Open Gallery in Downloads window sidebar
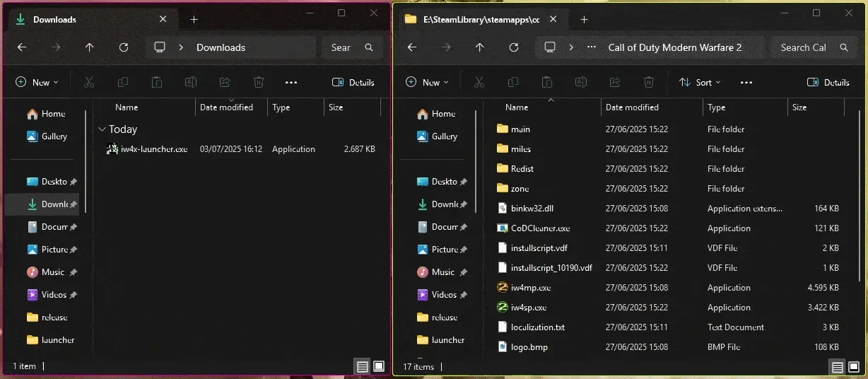The height and width of the screenshot is (379, 868). [x=47, y=136]
